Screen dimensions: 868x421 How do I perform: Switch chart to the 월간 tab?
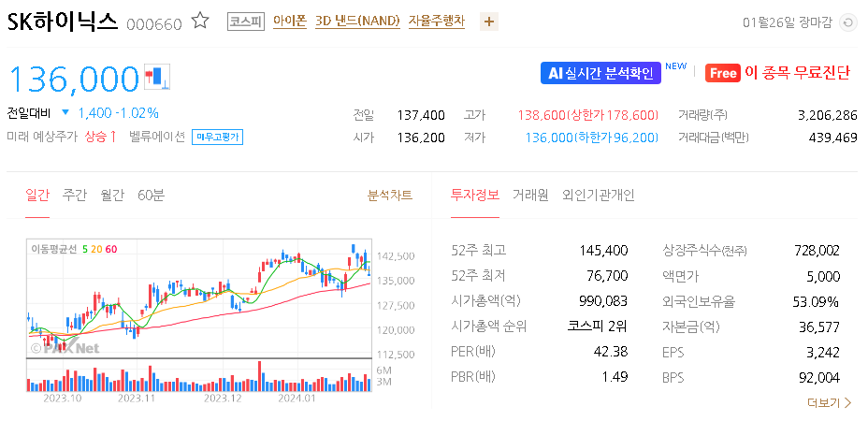112,195
